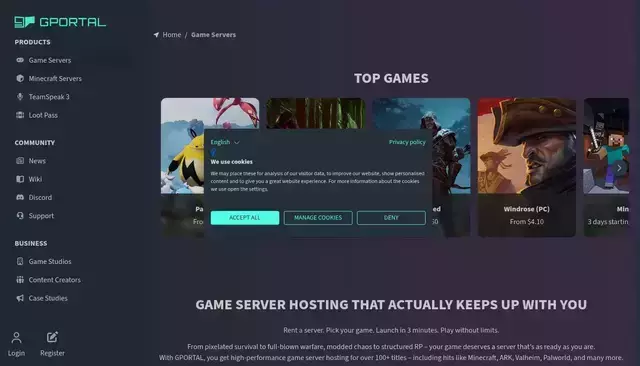The width and height of the screenshot is (640, 366).
Task: Click the Login text label
Action: 16,353
